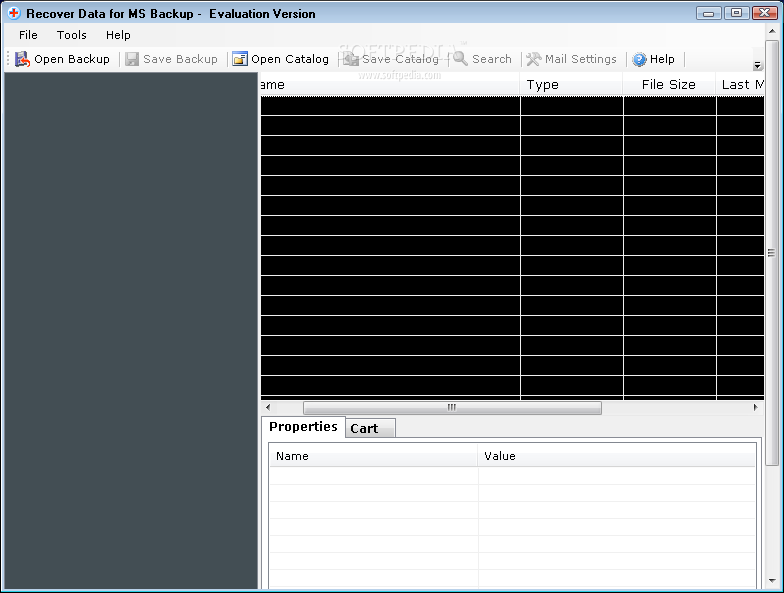Click the Save Catalog icon
This screenshot has width=784, height=593.
tap(351, 59)
